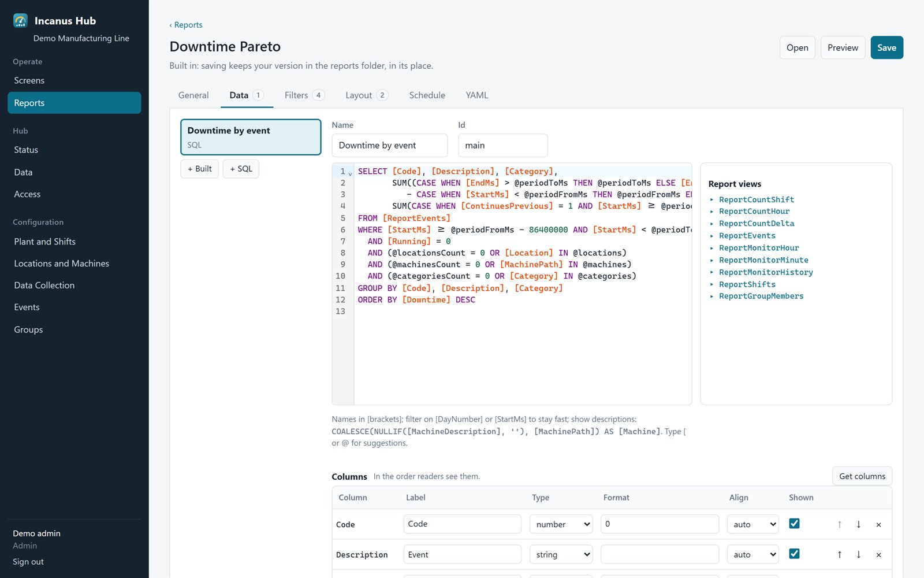Click the Save button

tap(886, 47)
